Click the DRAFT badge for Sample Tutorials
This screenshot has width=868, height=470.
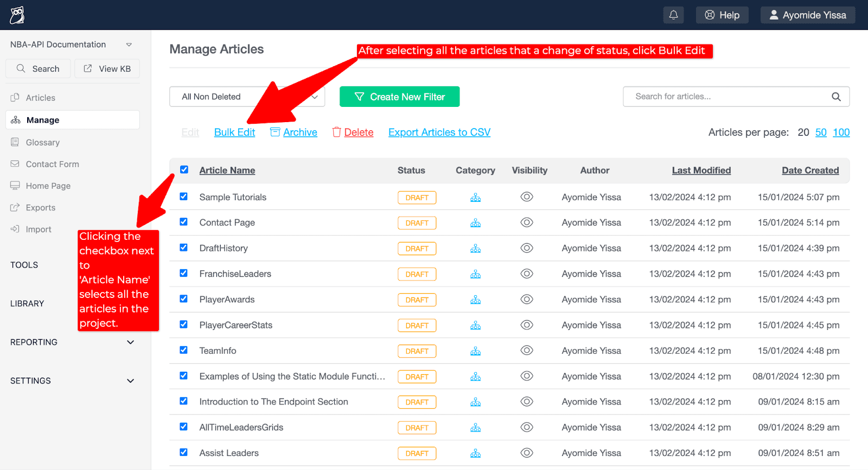pos(417,198)
